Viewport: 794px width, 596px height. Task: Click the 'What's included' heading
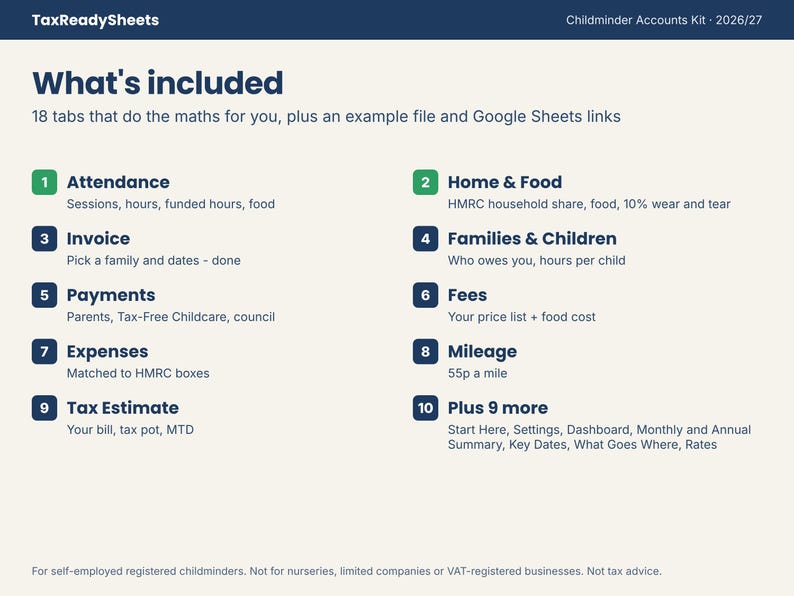coord(157,83)
